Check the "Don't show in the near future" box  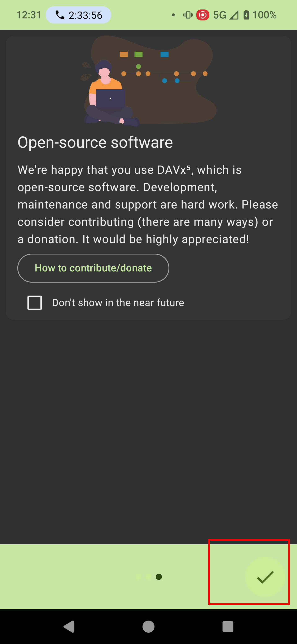[x=35, y=303]
